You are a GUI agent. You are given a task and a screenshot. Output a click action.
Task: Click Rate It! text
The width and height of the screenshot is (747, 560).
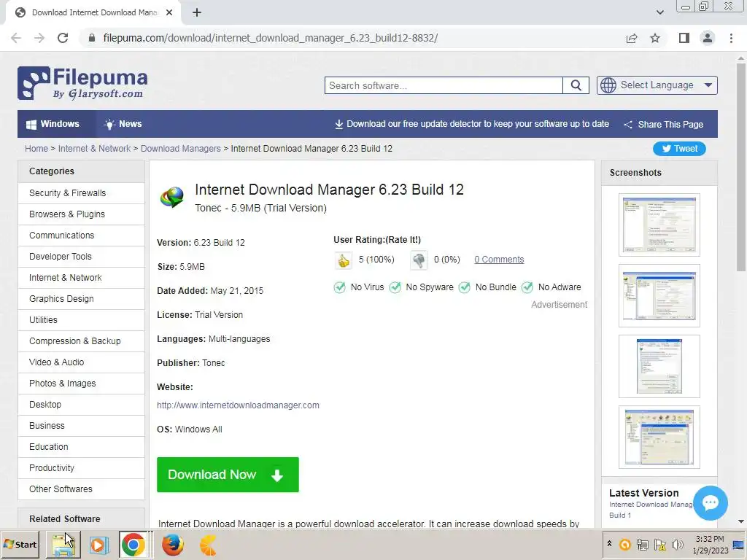[403, 239]
